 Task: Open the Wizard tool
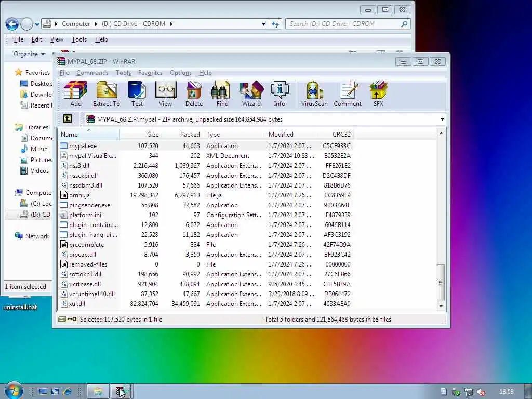pos(251,94)
